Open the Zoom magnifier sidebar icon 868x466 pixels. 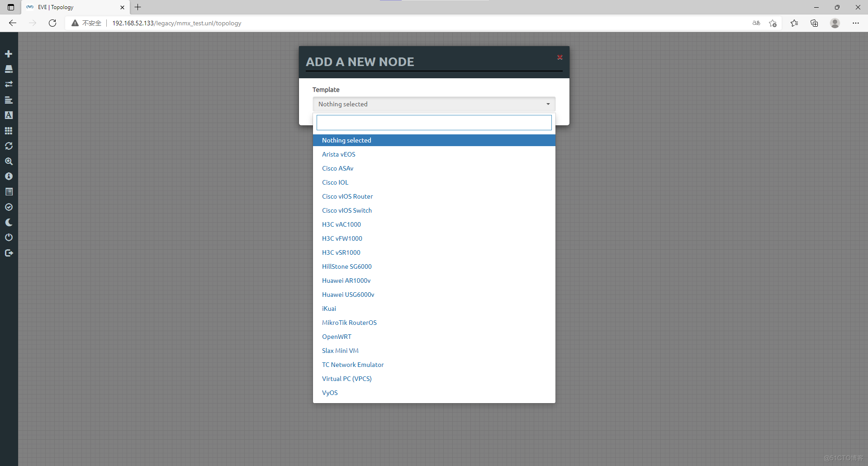click(x=9, y=162)
